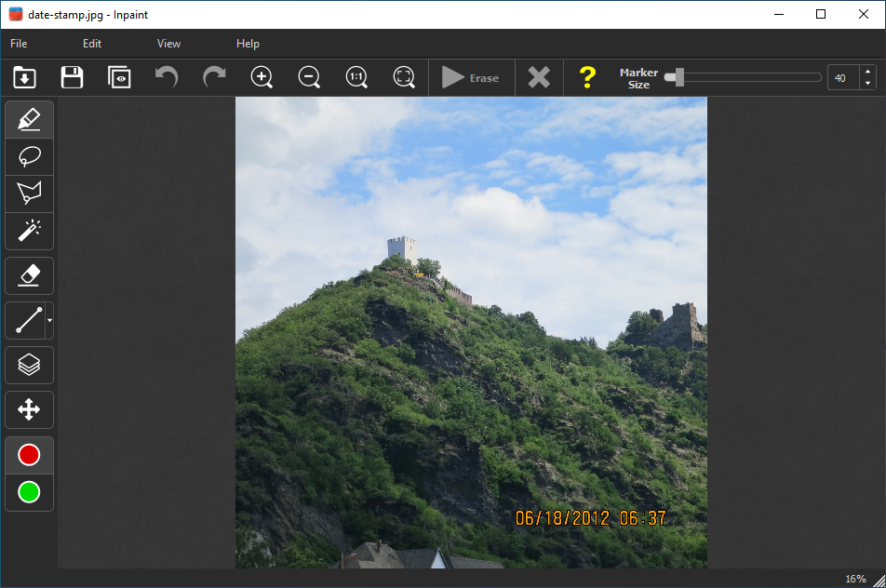The height and width of the screenshot is (588, 886).
Task: Open the View menu
Action: coord(168,43)
